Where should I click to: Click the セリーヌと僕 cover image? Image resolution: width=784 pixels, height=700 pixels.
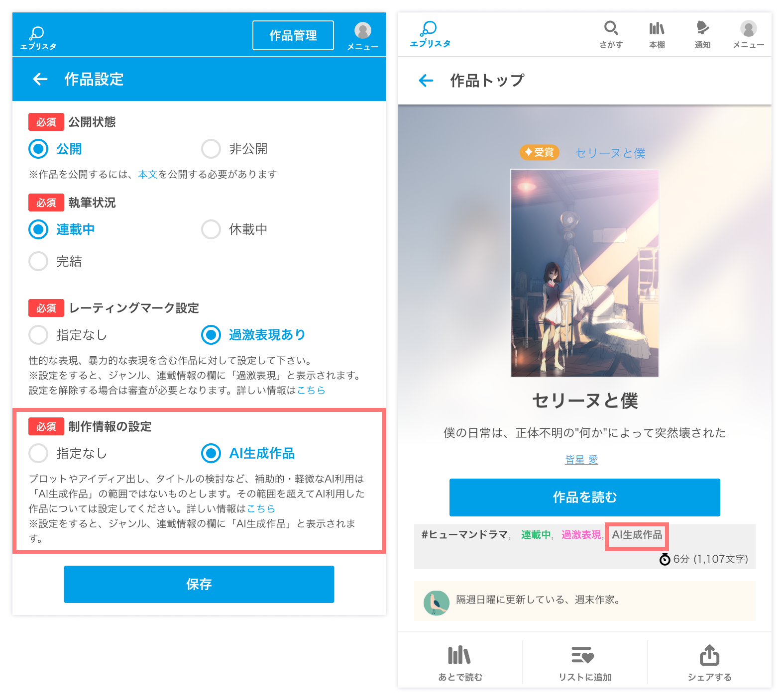pyautogui.click(x=585, y=273)
